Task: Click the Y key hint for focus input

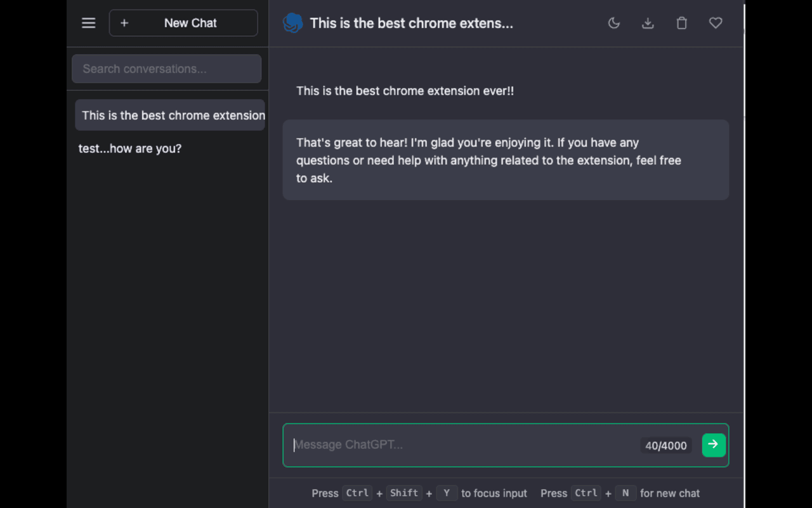Action: [x=447, y=493]
